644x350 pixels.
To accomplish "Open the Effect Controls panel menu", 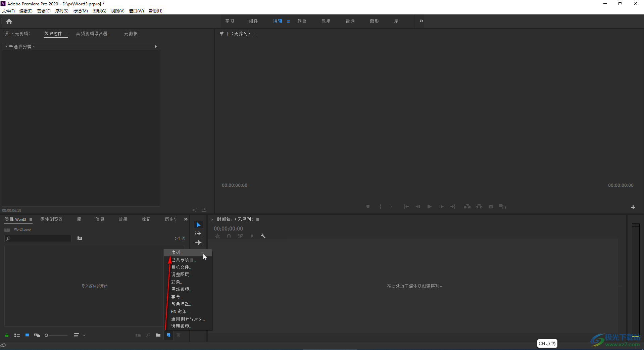I will coord(66,34).
